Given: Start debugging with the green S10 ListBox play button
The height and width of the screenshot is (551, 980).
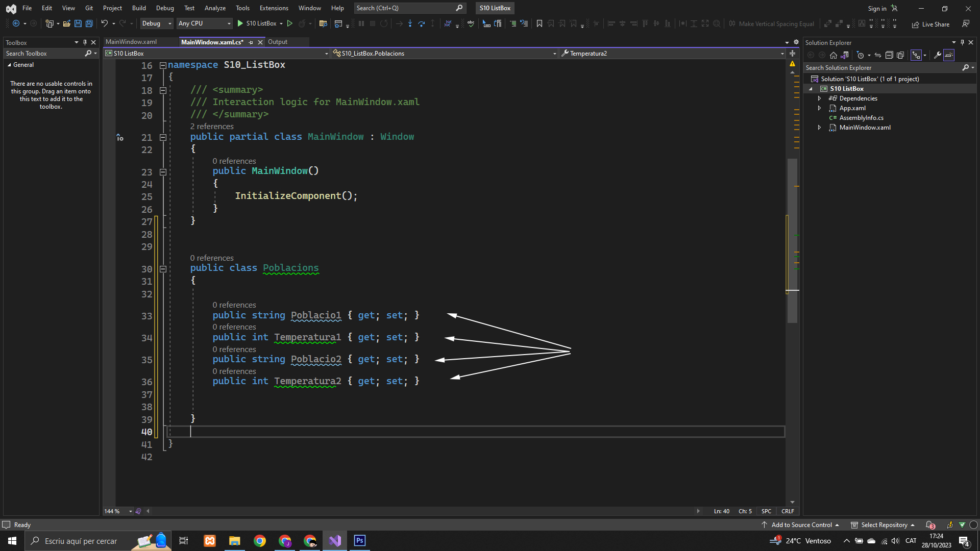Looking at the screenshot, I should pos(240,23).
